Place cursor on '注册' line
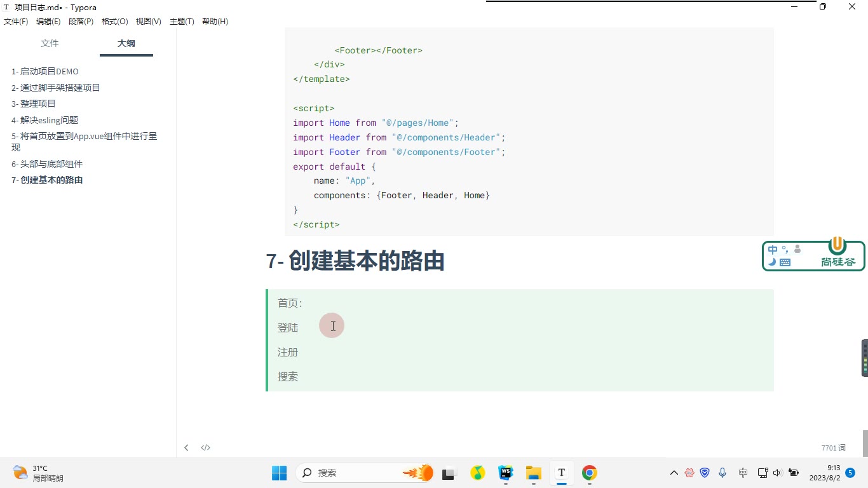868x488 pixels. point(288,352)
